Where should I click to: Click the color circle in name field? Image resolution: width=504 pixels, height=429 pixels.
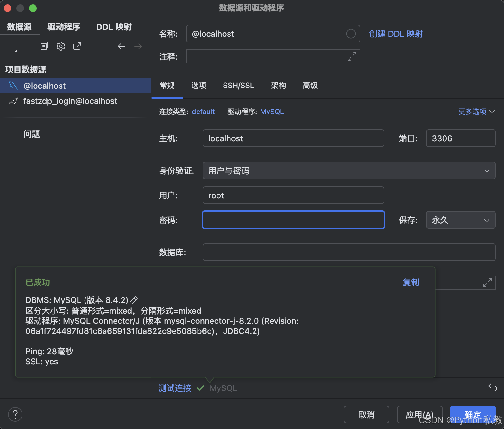[x=351, y=34]
